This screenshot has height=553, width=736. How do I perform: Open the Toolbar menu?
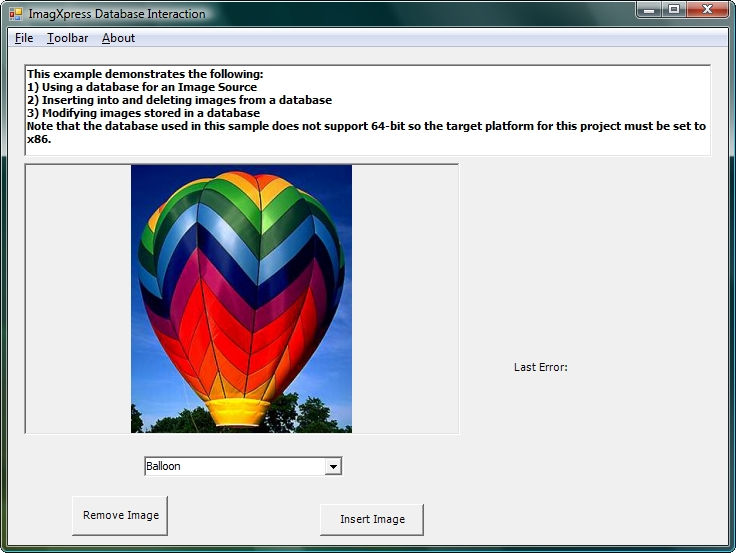(68, 38)
